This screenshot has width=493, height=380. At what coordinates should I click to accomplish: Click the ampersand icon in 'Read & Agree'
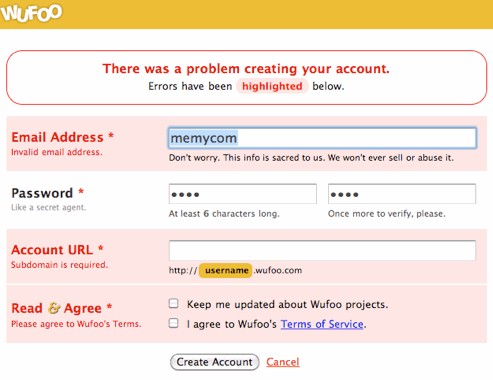pyautogui.click(x=53, y=308)
